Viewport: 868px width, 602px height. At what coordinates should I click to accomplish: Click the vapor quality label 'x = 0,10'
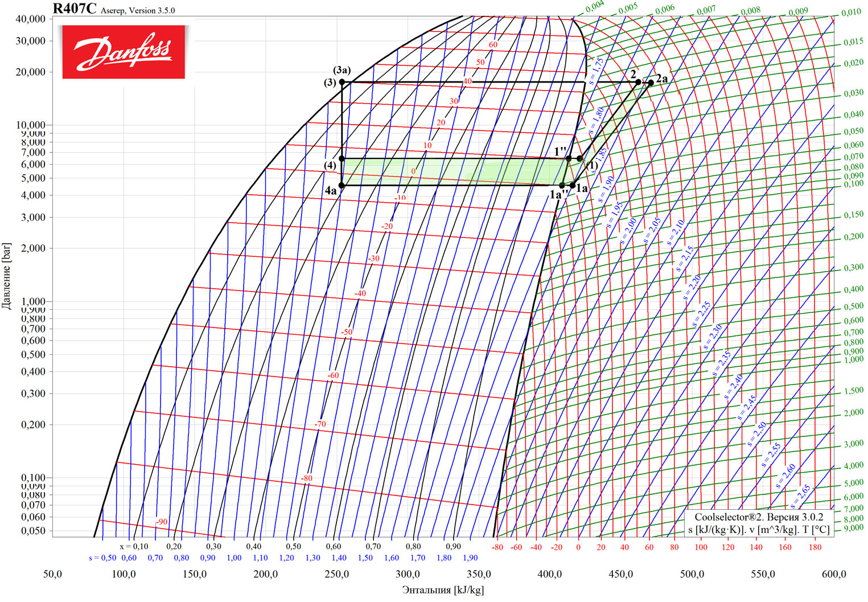pyautogui.click(x=134, y=547)
